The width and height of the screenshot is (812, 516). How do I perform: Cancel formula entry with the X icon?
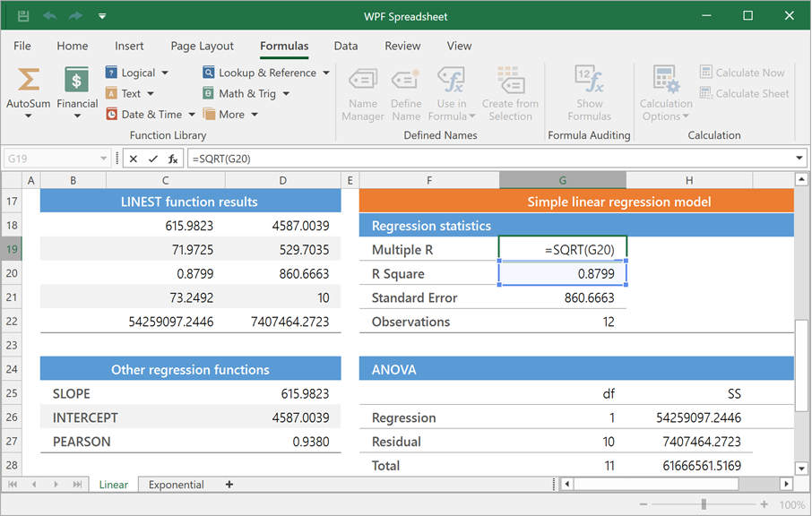pos(133,158)
